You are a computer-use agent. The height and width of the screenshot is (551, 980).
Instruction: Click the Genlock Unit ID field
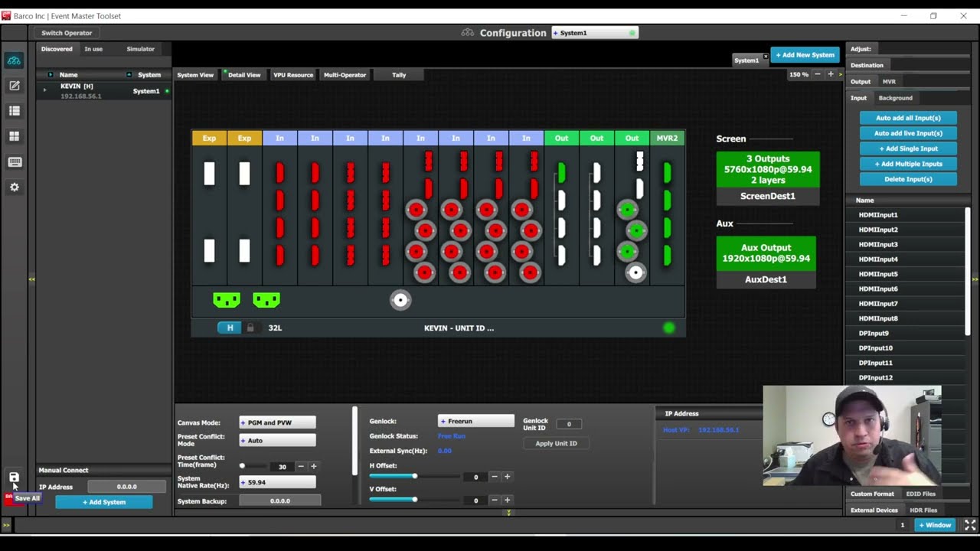point(569,424)
